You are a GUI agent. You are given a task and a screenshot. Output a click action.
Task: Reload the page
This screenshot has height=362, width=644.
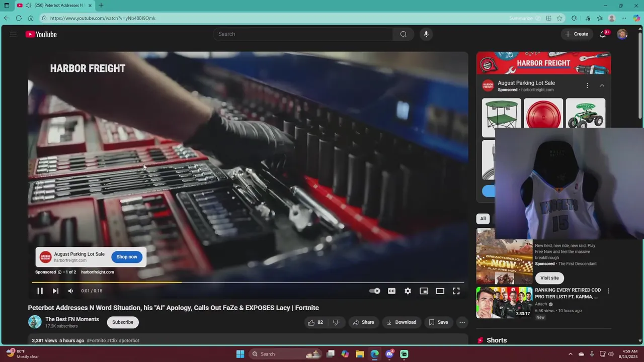pyautogui.click(x=19, y=18)
